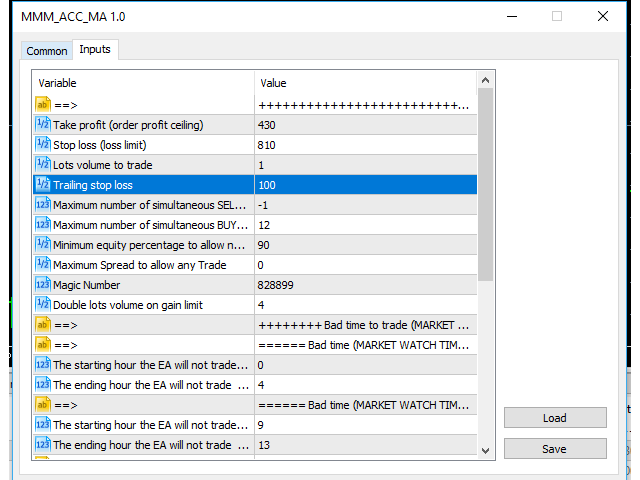The image size is (640, 480).
Task: Click the Load button
Action: (555, 418)
